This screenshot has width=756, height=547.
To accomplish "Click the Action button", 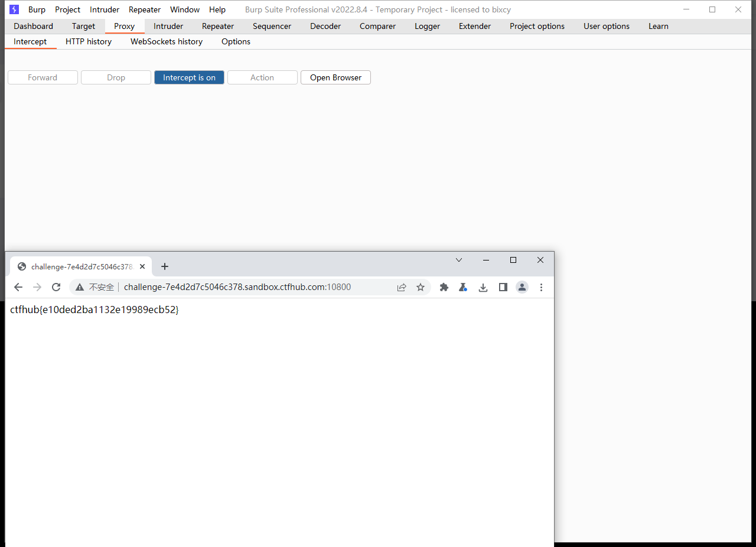I will tap(262, 77).
